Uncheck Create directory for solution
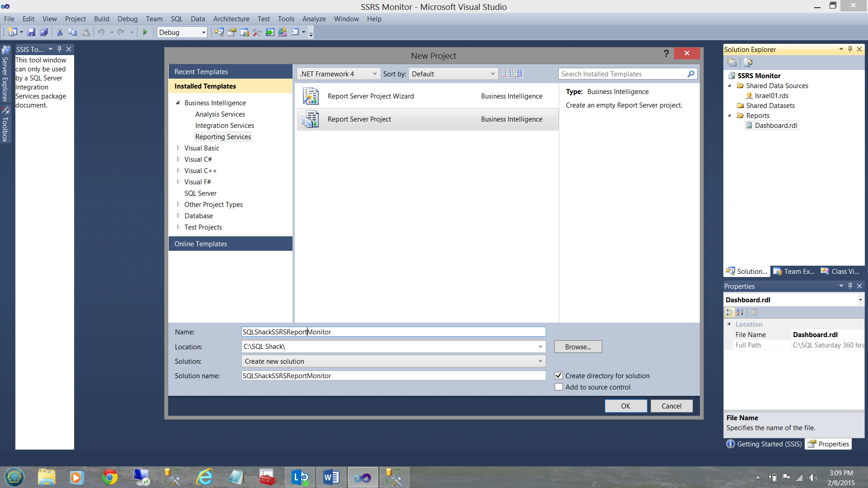The height and width of the screenshot is (488, 868). pyautogui.click(x=559, y=375)
